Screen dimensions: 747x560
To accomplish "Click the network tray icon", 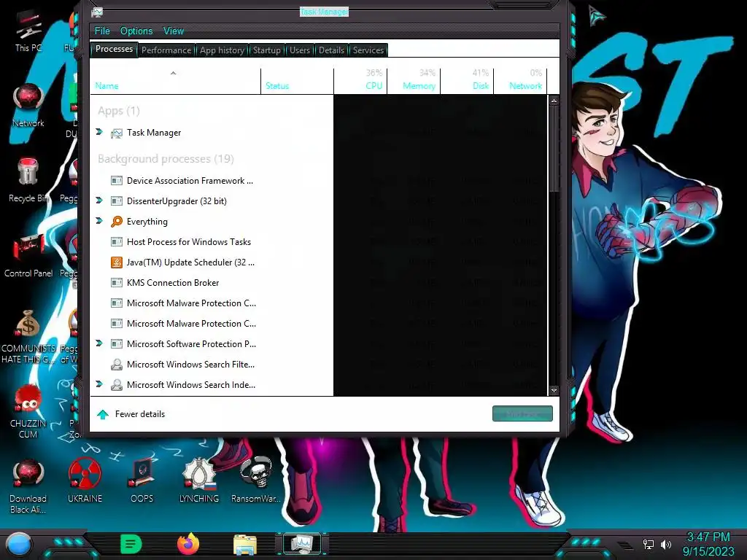I will click(x=649, y=544).
